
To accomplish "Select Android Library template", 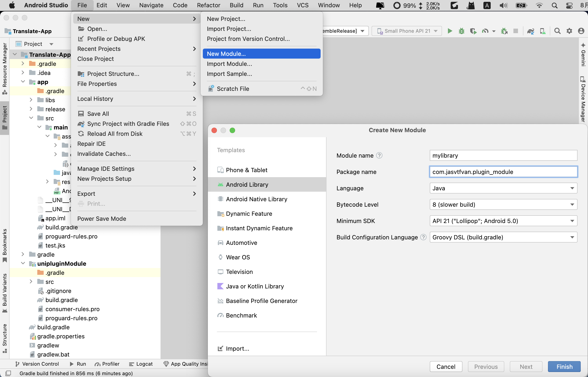I will pos(267,184).
